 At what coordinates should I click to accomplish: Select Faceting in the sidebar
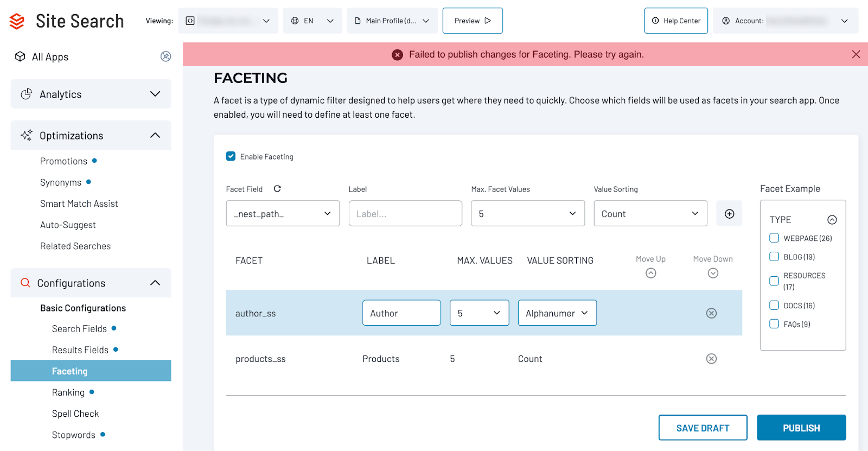point(91,371)
